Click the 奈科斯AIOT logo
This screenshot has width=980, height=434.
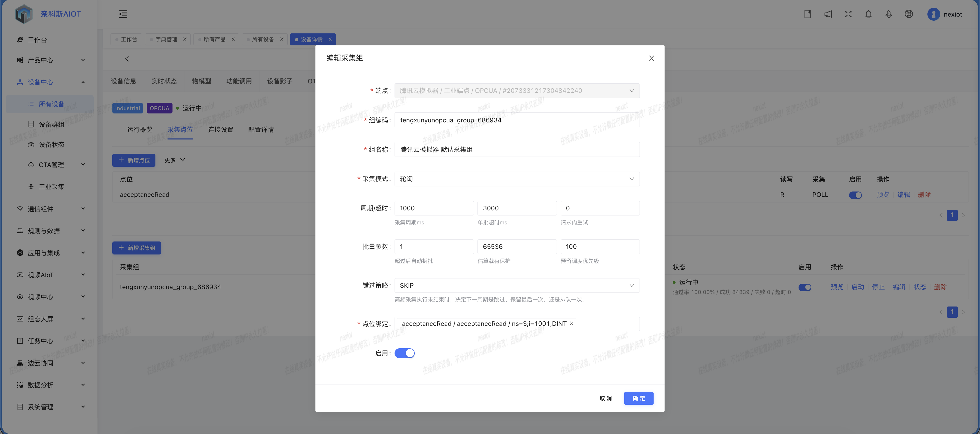pos(48,14)
